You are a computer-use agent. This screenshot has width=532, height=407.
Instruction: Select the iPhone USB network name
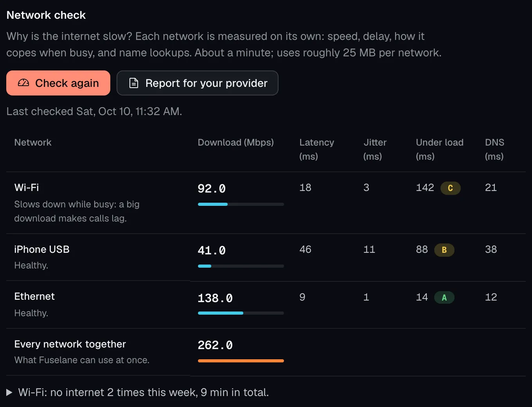pyautogui.click(x=42, y=249)
